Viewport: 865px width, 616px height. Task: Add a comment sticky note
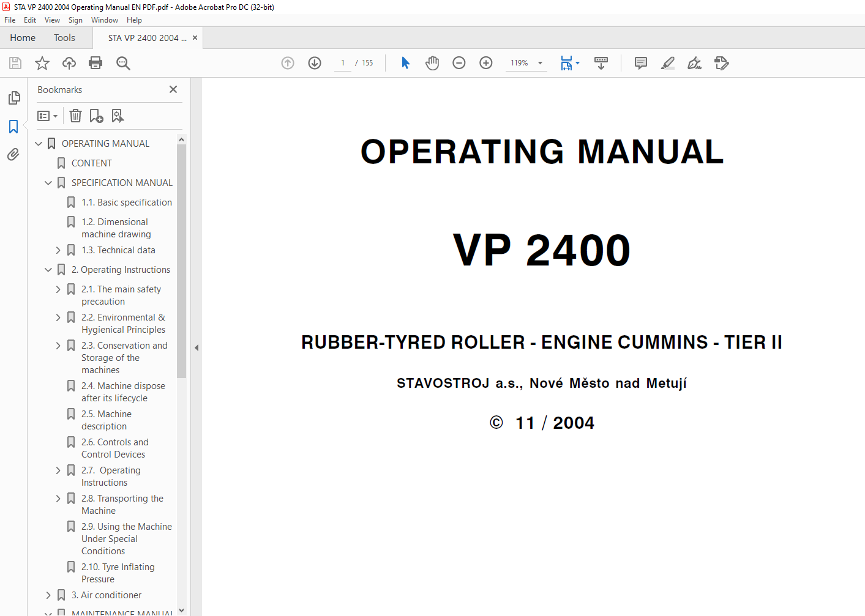[641, 63]
